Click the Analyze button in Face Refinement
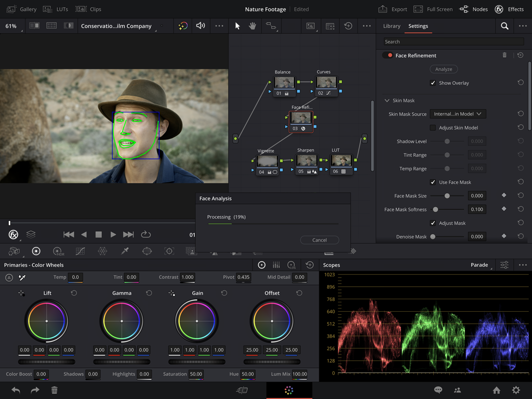 443,69
